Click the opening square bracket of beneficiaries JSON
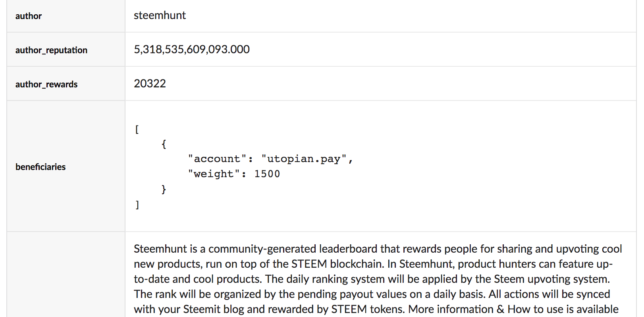The height and width of the screenshot is (317, 644). pyautogui.click(x=137, y=130)
